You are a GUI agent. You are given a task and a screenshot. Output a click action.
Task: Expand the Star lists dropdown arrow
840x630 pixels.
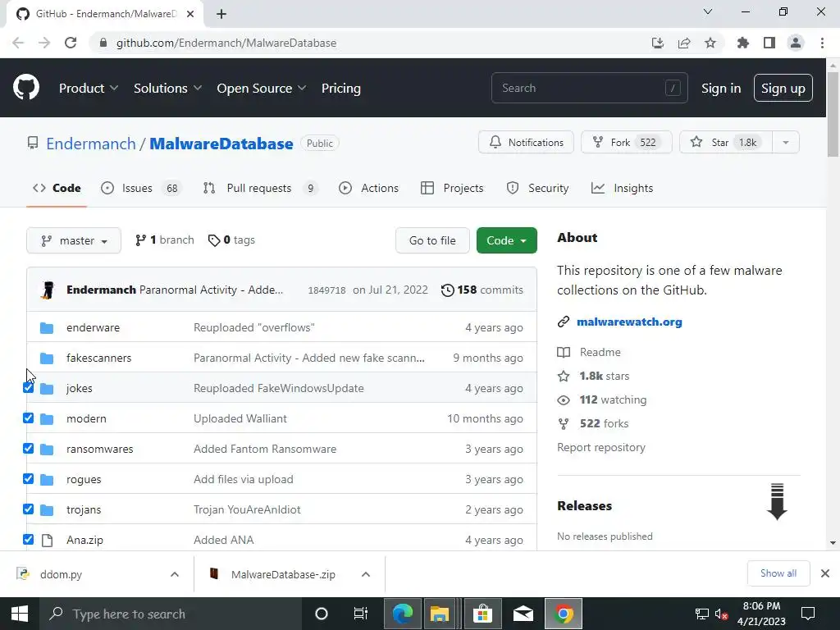coord(786,143)
